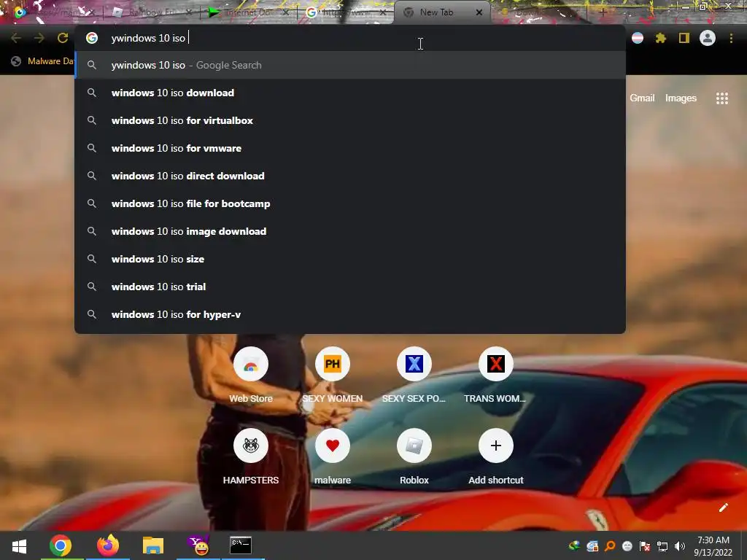Screen dimensions: 747x560
Task: Toggle the browser side panel icon
Action: (684, 38)
